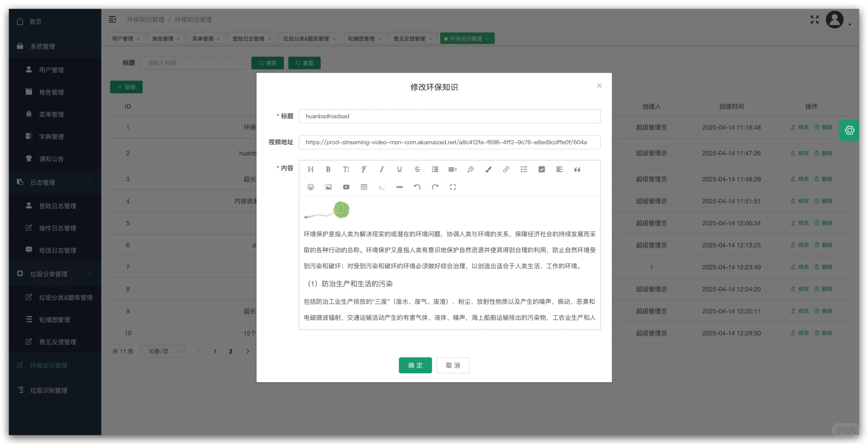The width and height of the screenshot is (868, 444).
Task: Choose background color brush icon
Action: 488,169
